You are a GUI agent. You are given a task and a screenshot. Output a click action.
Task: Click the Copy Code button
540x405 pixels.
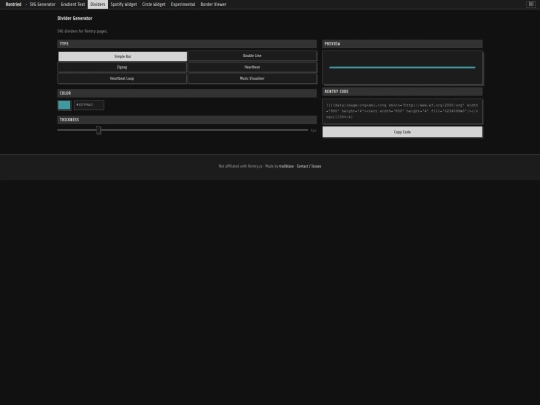tap(402, 132)
